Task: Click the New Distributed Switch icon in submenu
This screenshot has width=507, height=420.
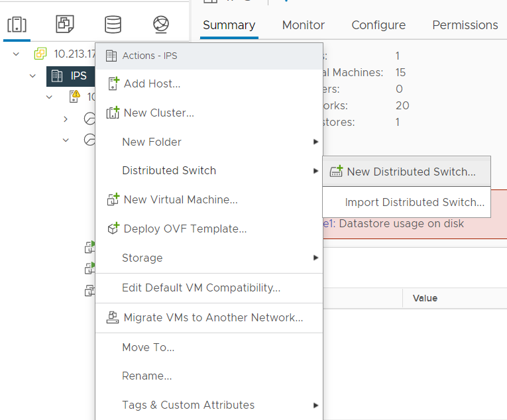Action: (x=336, y=171)
